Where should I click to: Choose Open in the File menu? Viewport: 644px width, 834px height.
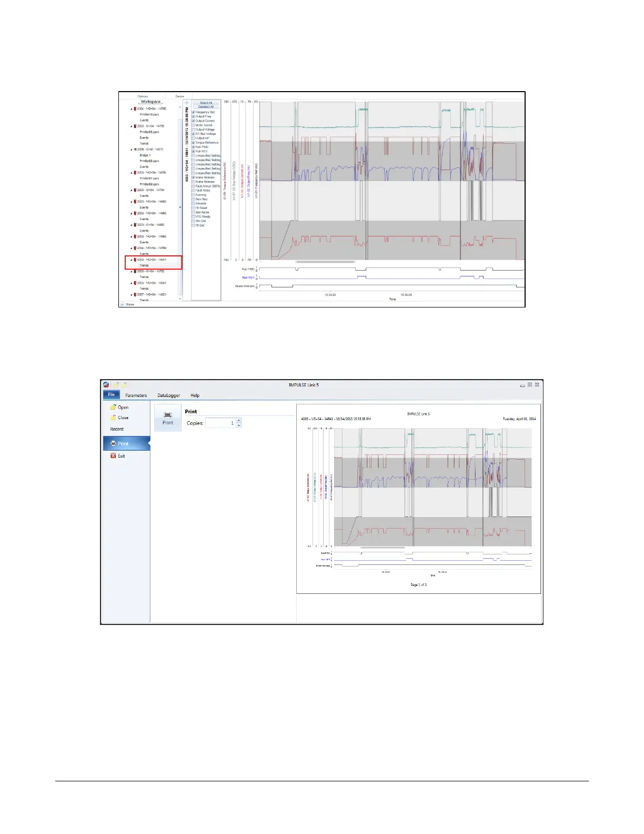(119, 408)
